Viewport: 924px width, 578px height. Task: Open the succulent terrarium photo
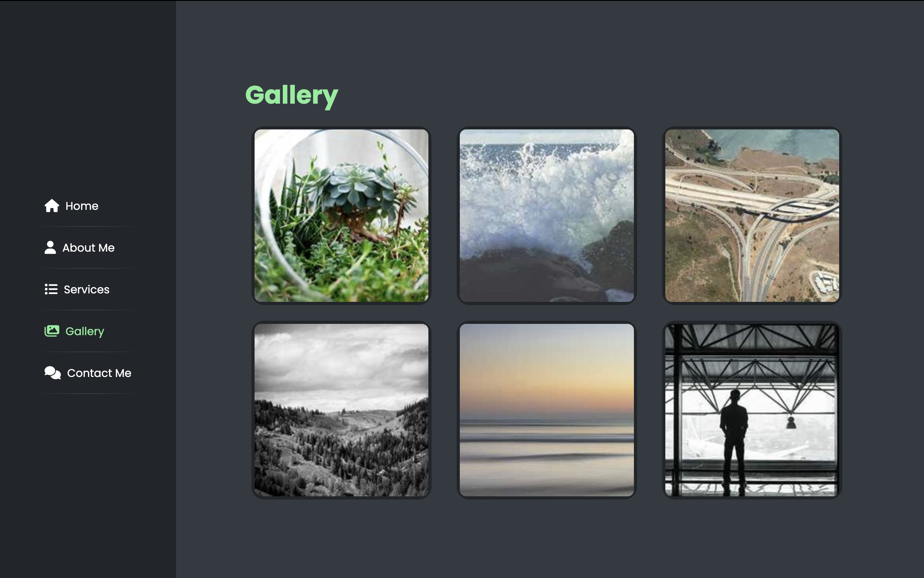[x=341, y=215]
